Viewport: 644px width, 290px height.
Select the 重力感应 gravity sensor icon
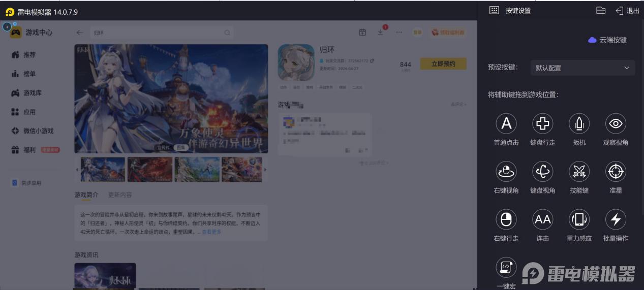[579, 219]
